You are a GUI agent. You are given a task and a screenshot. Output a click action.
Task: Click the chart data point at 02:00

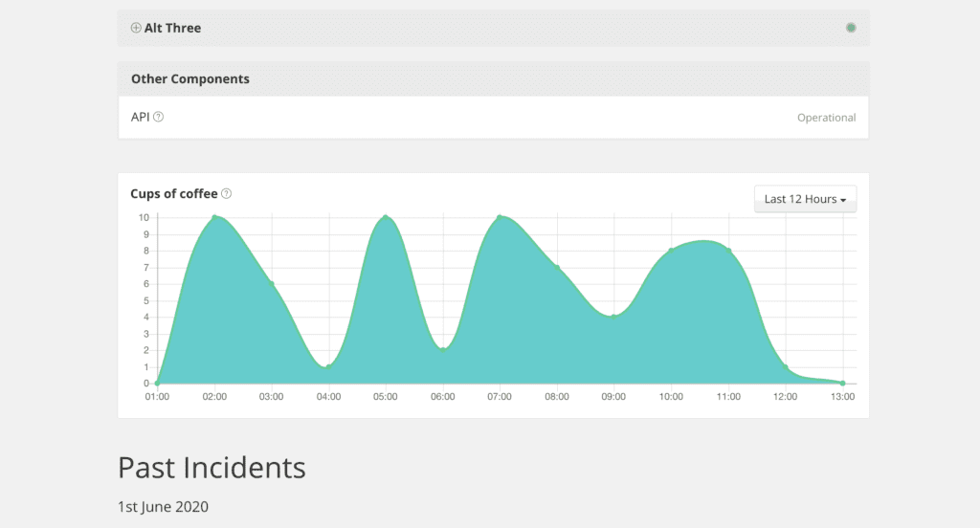click(214, 217)
